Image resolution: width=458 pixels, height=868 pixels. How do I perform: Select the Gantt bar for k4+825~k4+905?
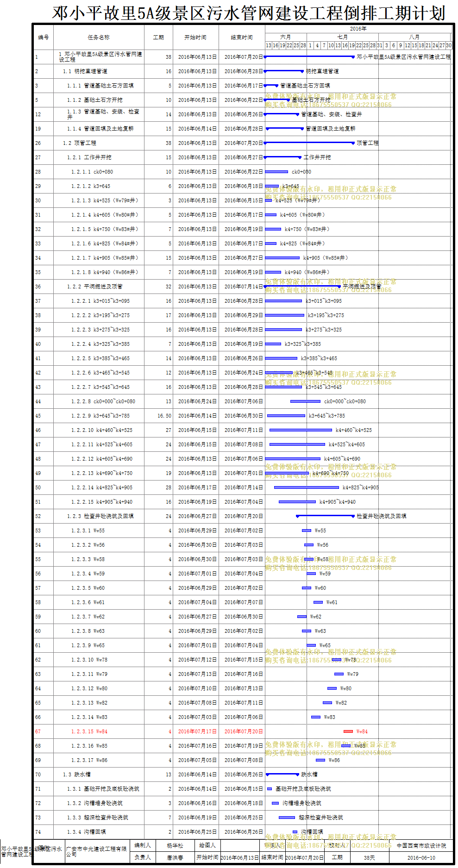point(307,487)
